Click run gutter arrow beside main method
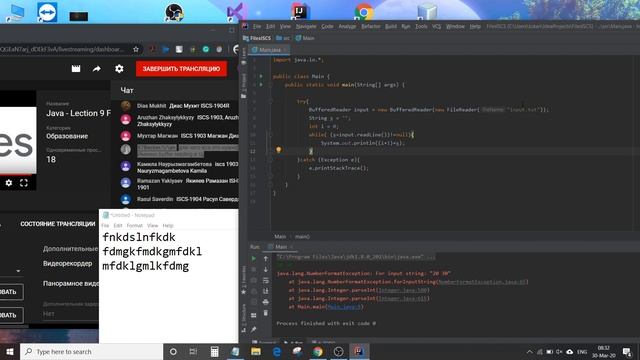Viewport: 640px width, 360px height. [261, 85]
